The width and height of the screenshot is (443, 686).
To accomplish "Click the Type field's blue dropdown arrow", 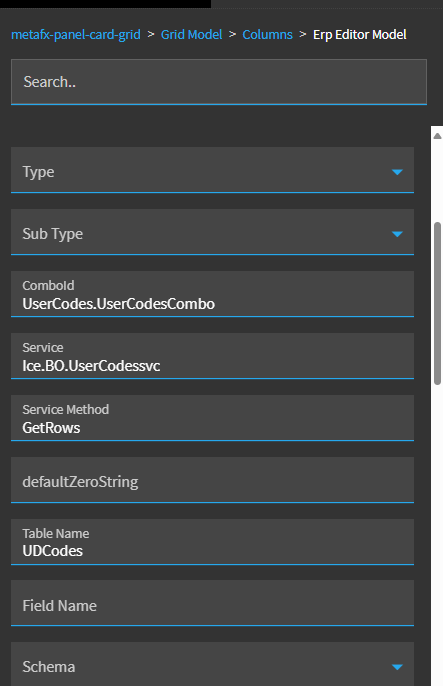I will [397, 172].
